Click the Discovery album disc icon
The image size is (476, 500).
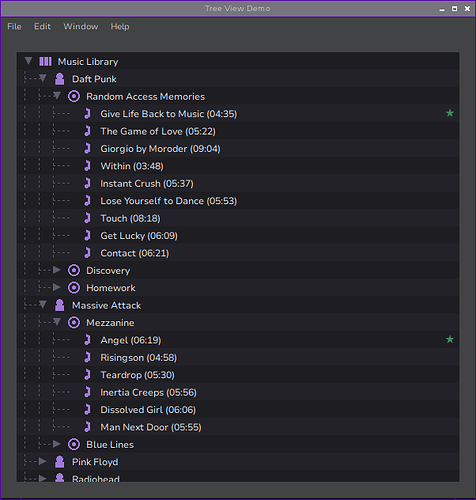(74, 270)
